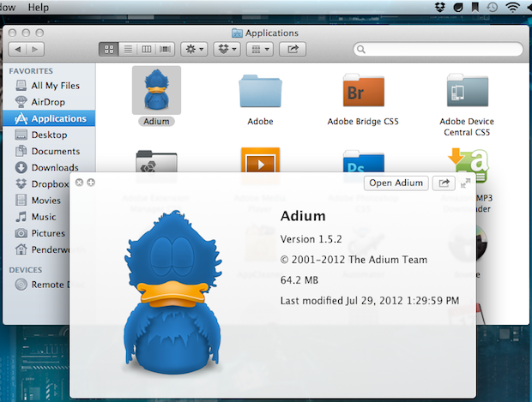Select the Adobe Bridge CS5 icon

pyautogui.click(x=363, y=90)
